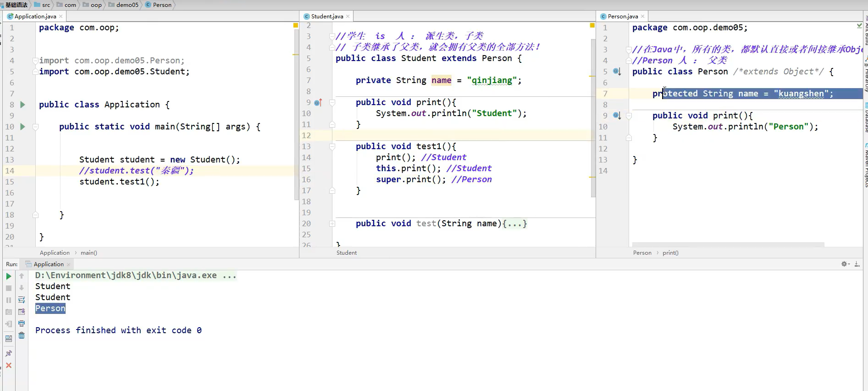Click 'demo05' folder in the breadcrumb
Viewport: 868px width, 391px height.
[123, 5]
